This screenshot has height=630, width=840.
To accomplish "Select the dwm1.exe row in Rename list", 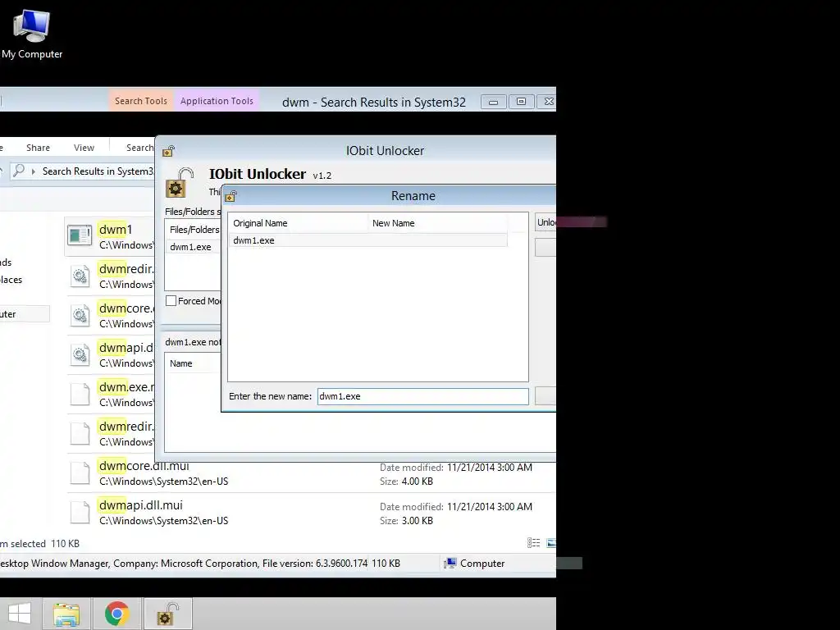I will point(367,240).
